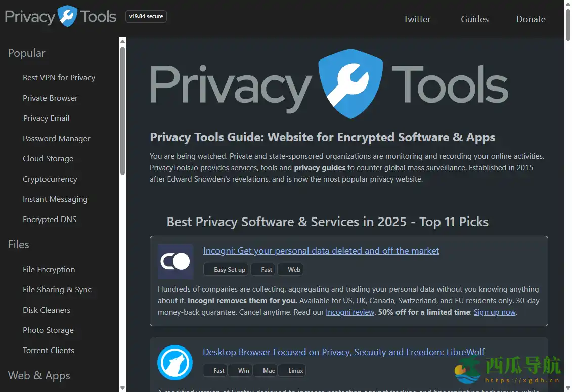Select 'Password Manager' in the sidebar
Image resolution: width=572 pixels, height=392 pixels.
coord(56,138)
